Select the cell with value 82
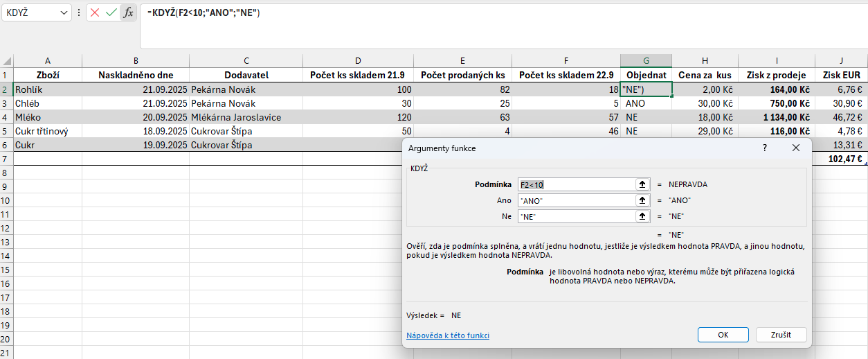Image resolution: width=868 pixels, height=359 pixels. point(463,89)
